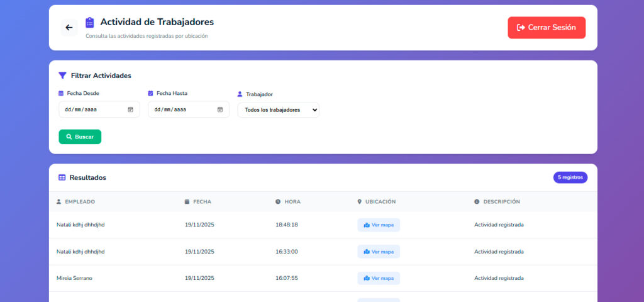Click the back arrow button

tap(69, 28)
